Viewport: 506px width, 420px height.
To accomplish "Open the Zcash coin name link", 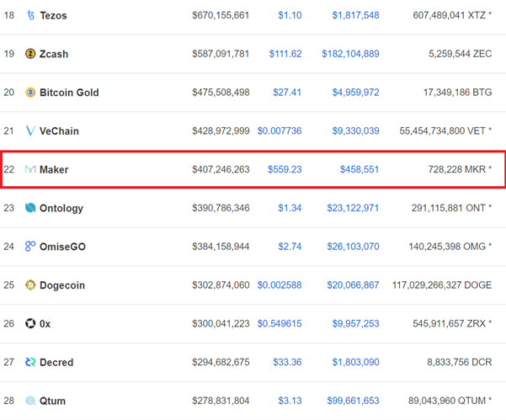I will coord(54,54).
